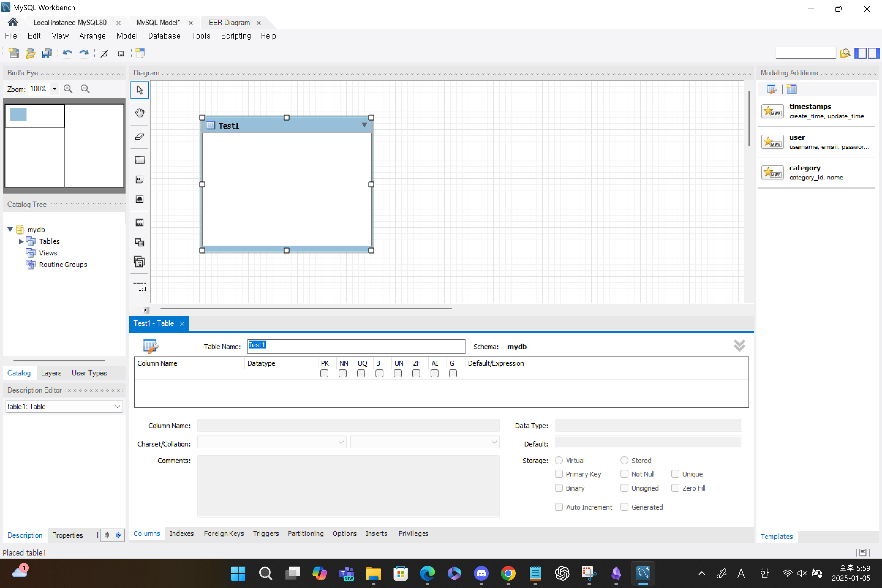Screen dimensions: 882x588
Task: Expand the Tables tree node
Action: point(21,241)
